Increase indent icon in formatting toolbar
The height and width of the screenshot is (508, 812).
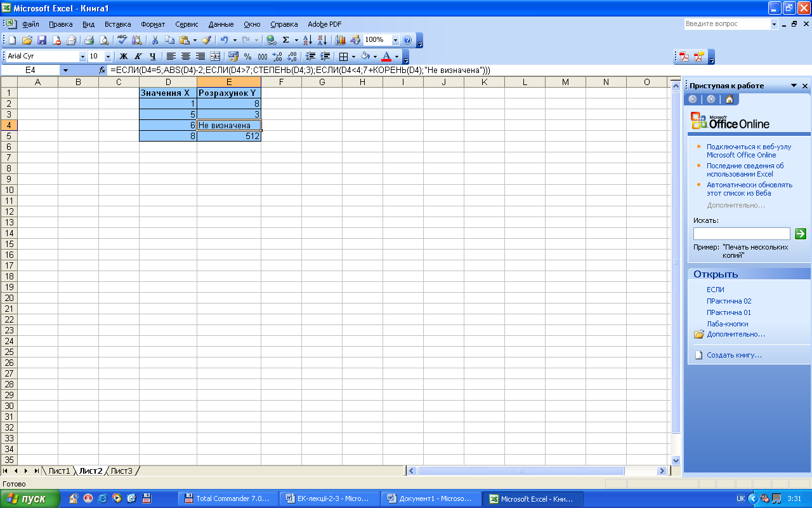[x=325, y=57]
